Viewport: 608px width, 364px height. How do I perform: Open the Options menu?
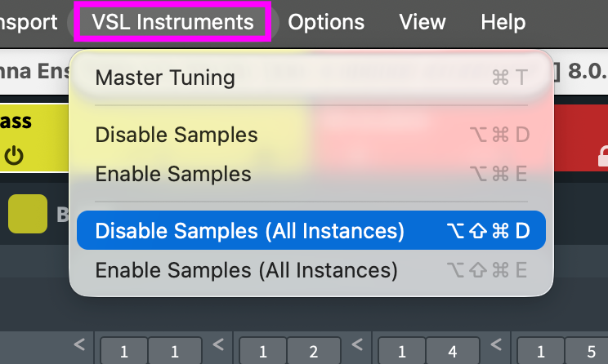tap(326, 22)
